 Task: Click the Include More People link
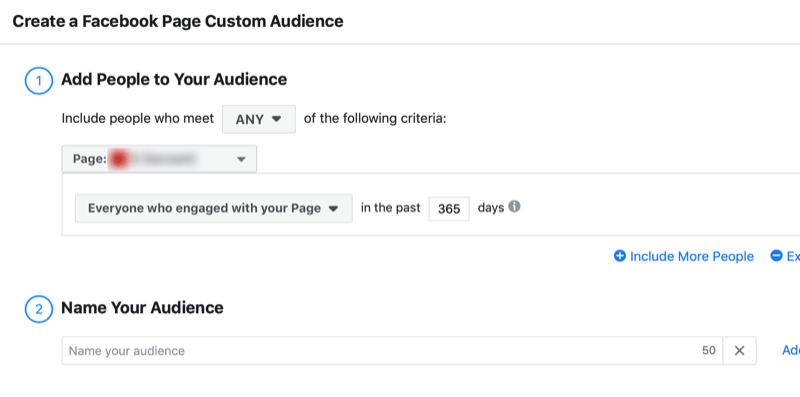[x=691, y=256]
